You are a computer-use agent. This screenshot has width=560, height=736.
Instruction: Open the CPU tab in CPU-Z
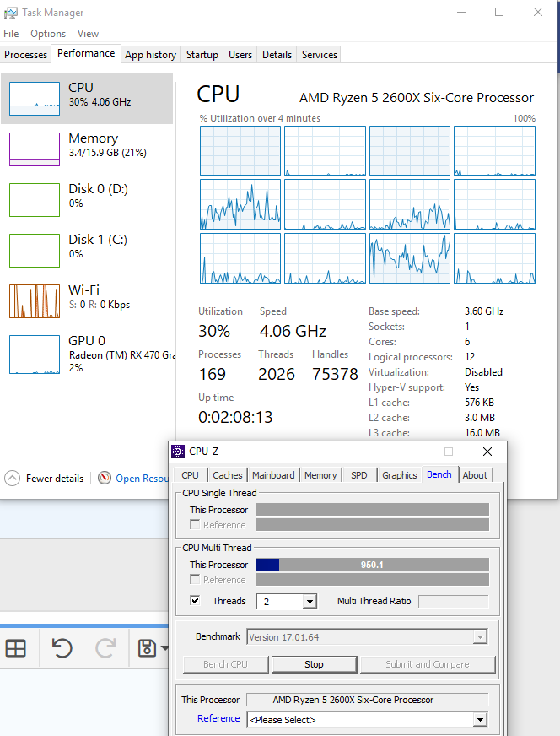[190, 475]
